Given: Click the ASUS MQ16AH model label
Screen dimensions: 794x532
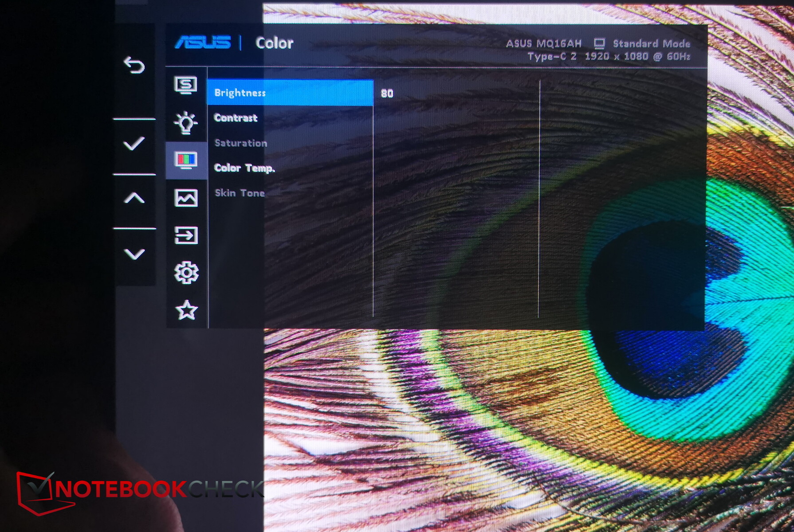Looking at the screenshot, I should [x=543, y=43].
